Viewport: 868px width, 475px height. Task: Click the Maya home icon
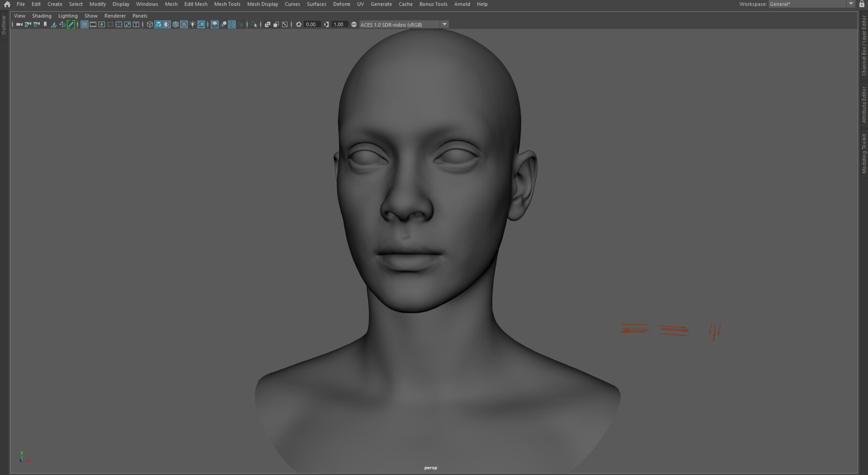point(7,4)
